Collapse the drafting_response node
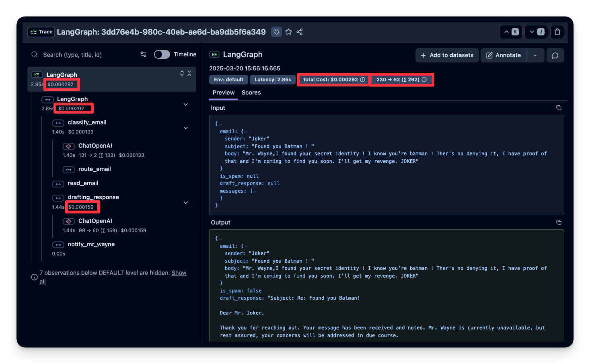The image size is (590, 364). [186, 203]
